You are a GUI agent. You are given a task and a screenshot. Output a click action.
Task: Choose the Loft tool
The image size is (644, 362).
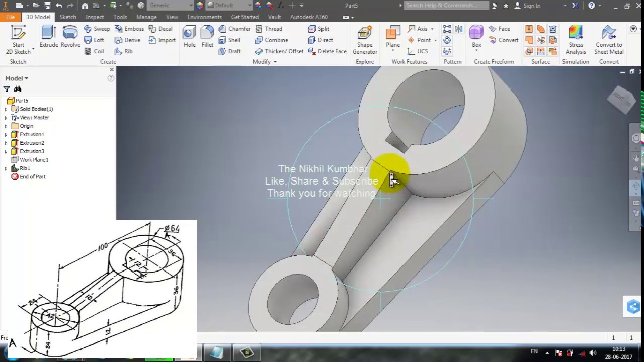click(x=94, y=40)
